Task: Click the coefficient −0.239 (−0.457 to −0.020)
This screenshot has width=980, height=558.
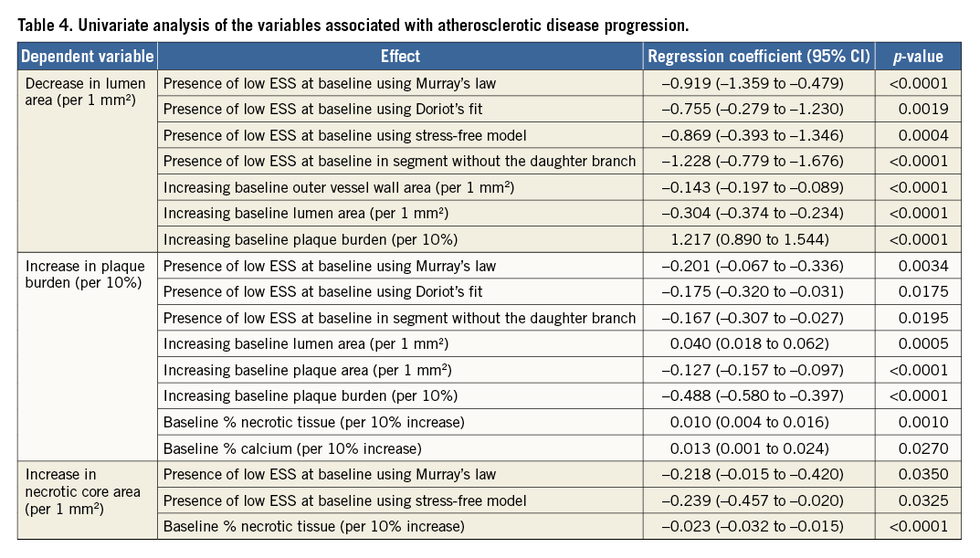Action: (x=757, y=500)
